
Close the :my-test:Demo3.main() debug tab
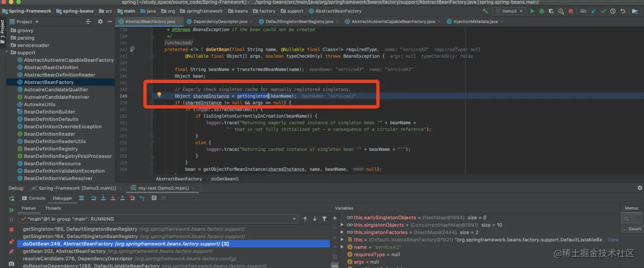click(x=194, y=188)
